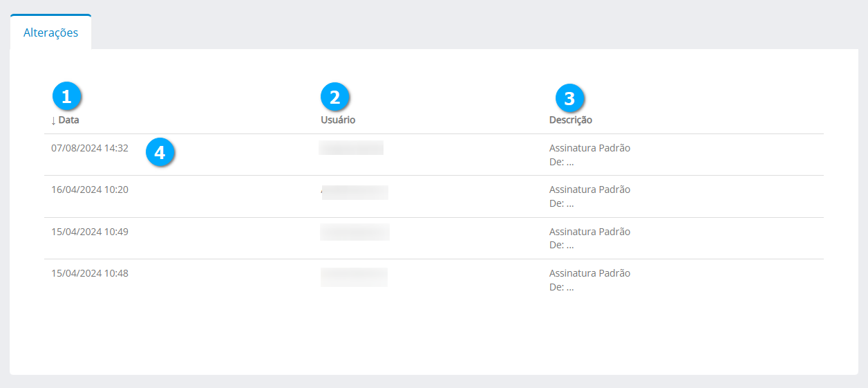Click the blurred user in the 16/04/2024 row
Viewport: 868px width, 388px height.
pyautogui.click(x=355, y=192)
